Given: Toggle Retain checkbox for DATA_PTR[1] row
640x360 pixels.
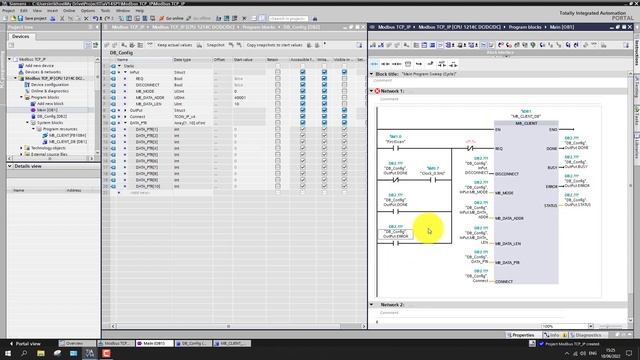Looking at the screenshot, I should coord(278,129).
